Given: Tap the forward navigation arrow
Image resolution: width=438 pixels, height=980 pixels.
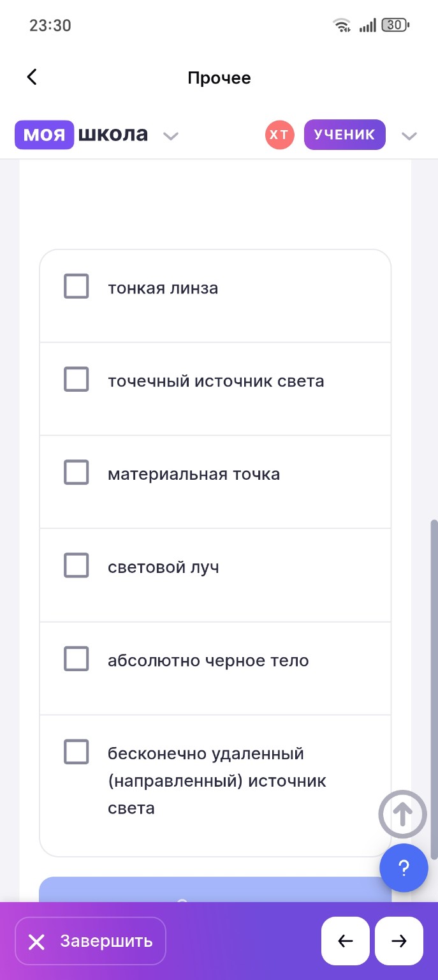Looking at the screenshot, I should tap(398, 941).
